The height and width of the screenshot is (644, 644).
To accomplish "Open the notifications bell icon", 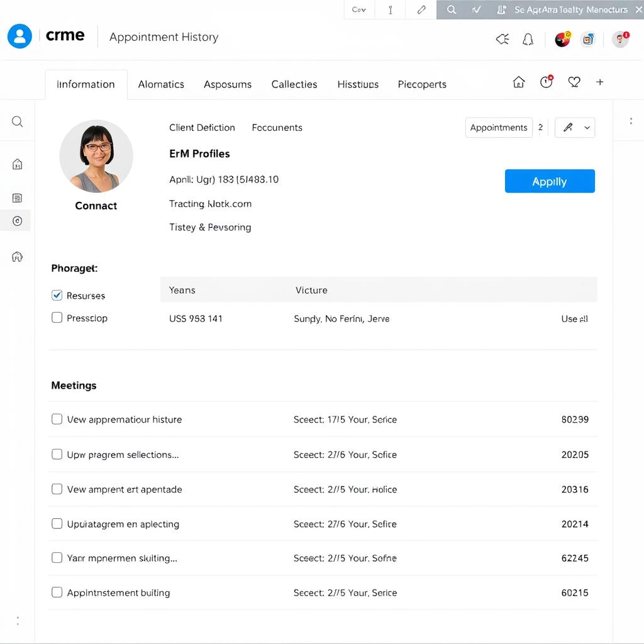I will (x=528, y=39).
